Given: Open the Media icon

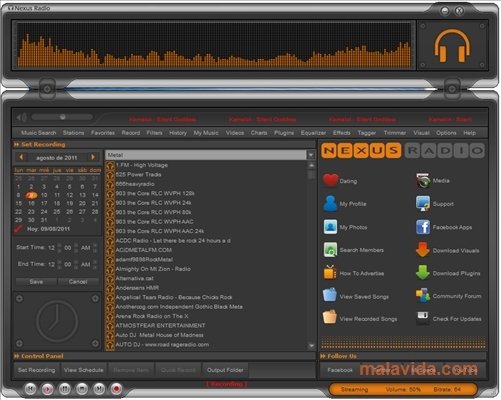Looking at the screenshot, I should tap(423, 181).
